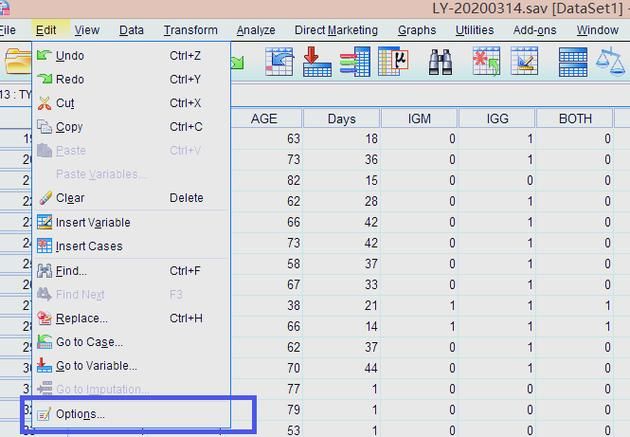Choose Insert Cases menu entry
The image size is (630, 437).
pyautogui.click(x=131, y=246)
